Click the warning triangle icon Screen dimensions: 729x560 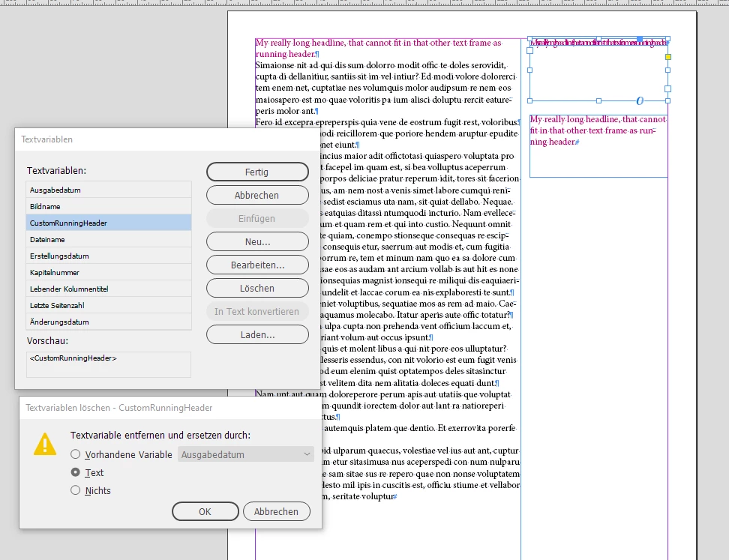[45, 444]
